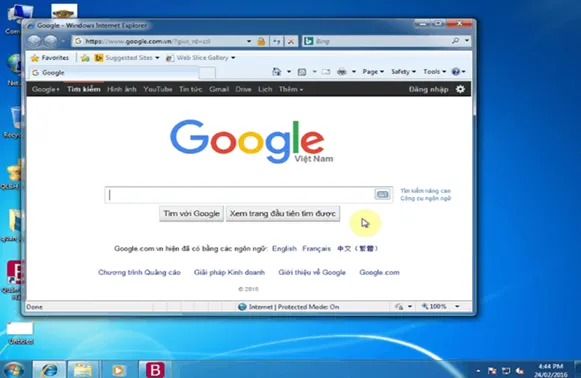This screenshot has width=581, height=378.
Task: Open Drive from Google bar
Action: (243, 89)
